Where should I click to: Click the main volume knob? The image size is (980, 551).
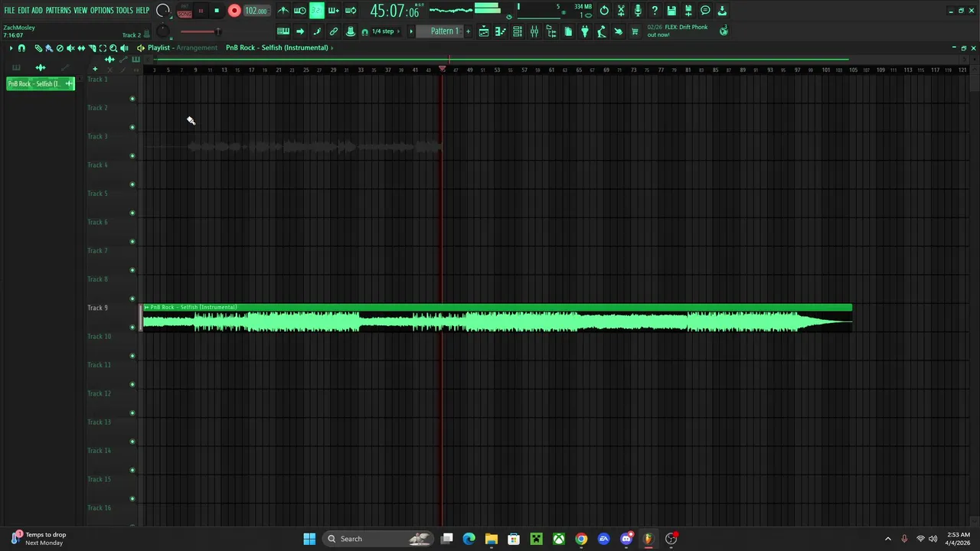click(x=163, y=11)
